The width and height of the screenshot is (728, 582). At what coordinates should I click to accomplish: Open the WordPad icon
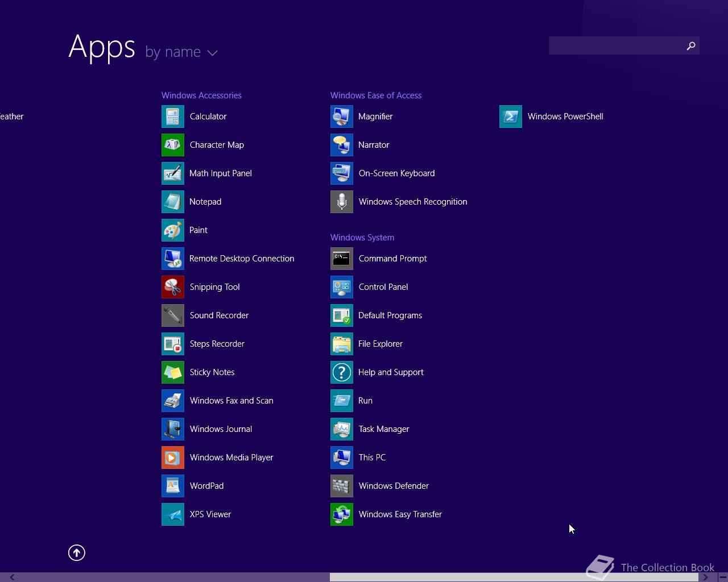173,486
